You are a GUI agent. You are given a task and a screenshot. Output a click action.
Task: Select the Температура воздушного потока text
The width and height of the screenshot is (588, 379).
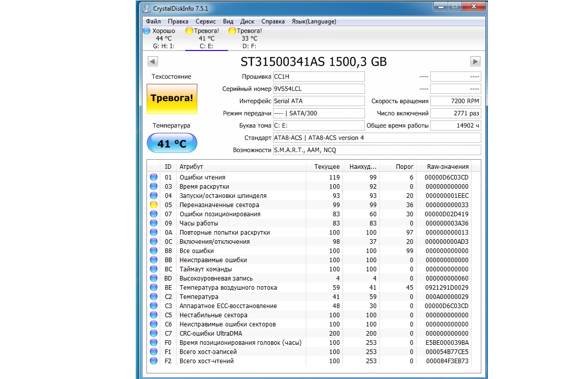pyautogui.click(x=228, y=288)
